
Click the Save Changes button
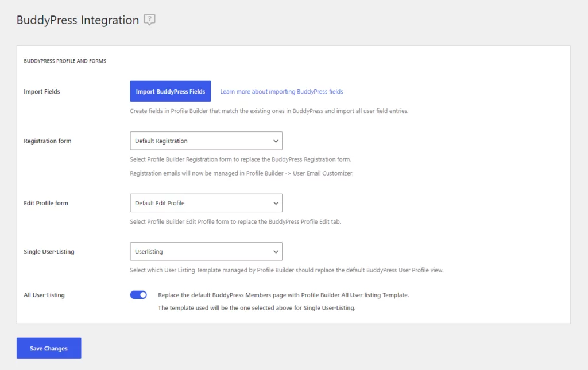pyautogui.click(x=49, y=348)
